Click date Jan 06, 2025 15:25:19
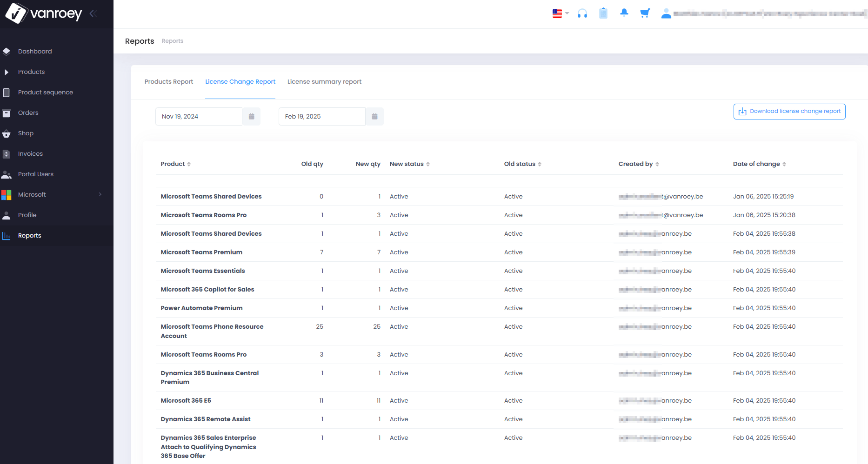Viewport: 868px width, 464px height. [x=763, y=196]
